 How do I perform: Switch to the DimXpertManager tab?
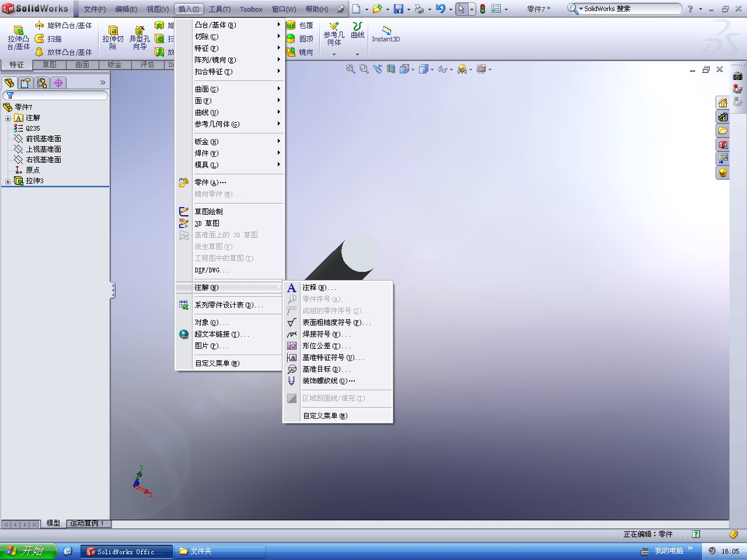click(58, 83)
